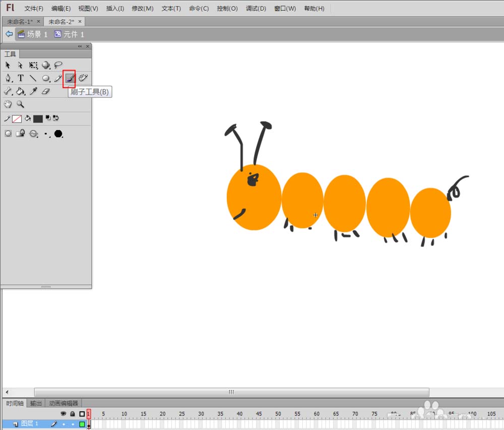This screenshot has height=430, width=504.
Task: Collapse the tools panel with the double-arrow
Action: pyautogui.click(x=80, y=46)
